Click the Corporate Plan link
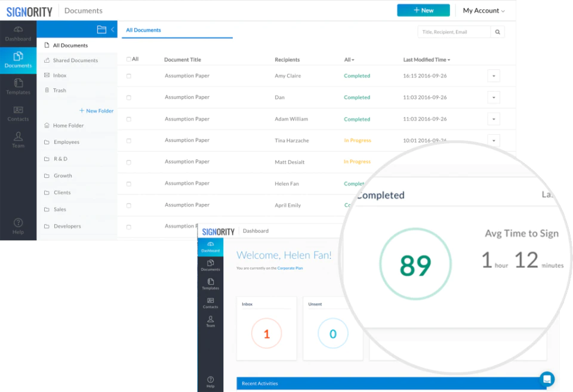Image resolution: width=573 pixels, height=392 pixels. (290, 268)
